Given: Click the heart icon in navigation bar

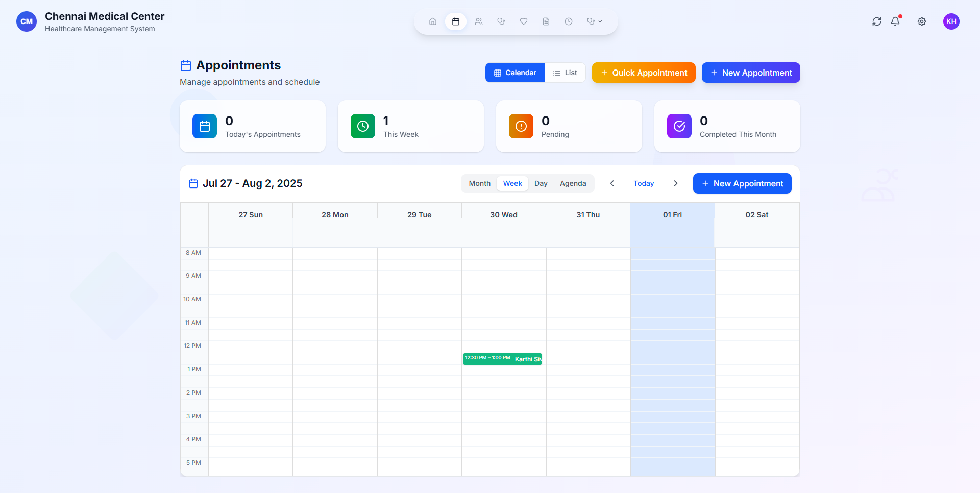Looking at the screenshot, I should pyautogui.click(x=524, y=21).
